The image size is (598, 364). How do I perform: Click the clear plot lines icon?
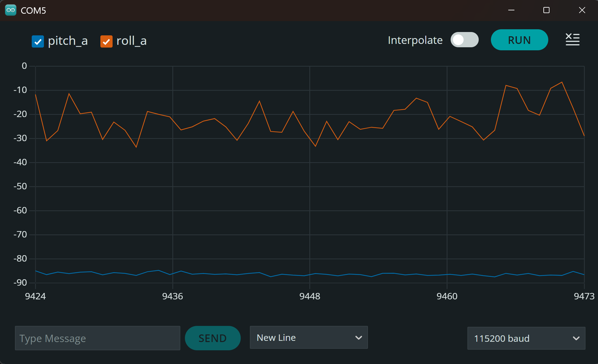pos(572,40)
